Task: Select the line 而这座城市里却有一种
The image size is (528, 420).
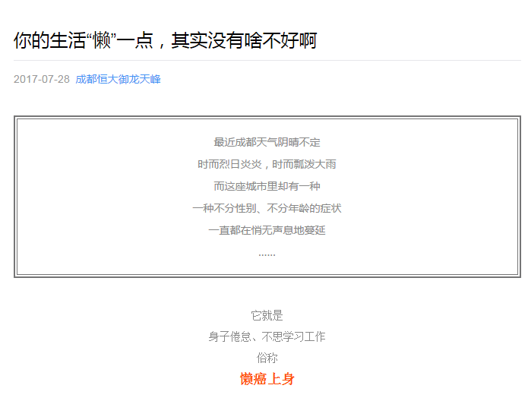Action: coord(267,186)
